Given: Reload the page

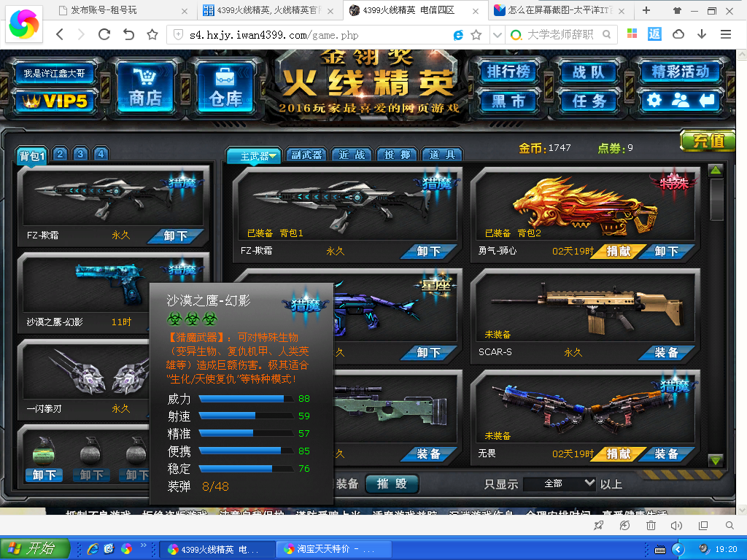Looking at the screenshot, I should [x=104, y=34].
